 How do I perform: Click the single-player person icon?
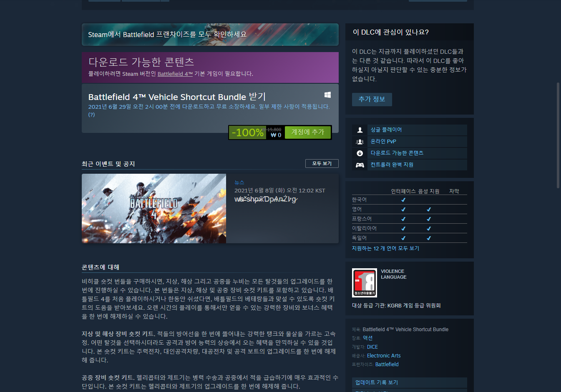tap(360, 130)
